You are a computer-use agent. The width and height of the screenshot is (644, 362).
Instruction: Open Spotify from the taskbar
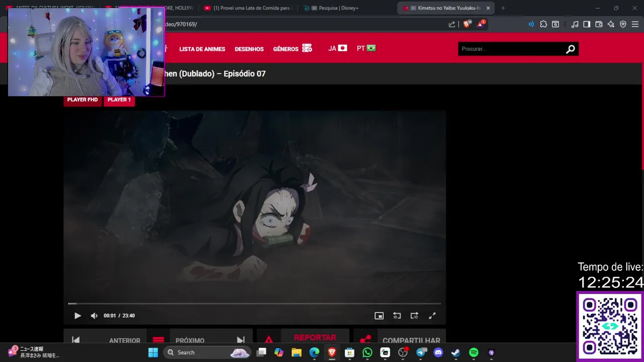coord(473,352)
